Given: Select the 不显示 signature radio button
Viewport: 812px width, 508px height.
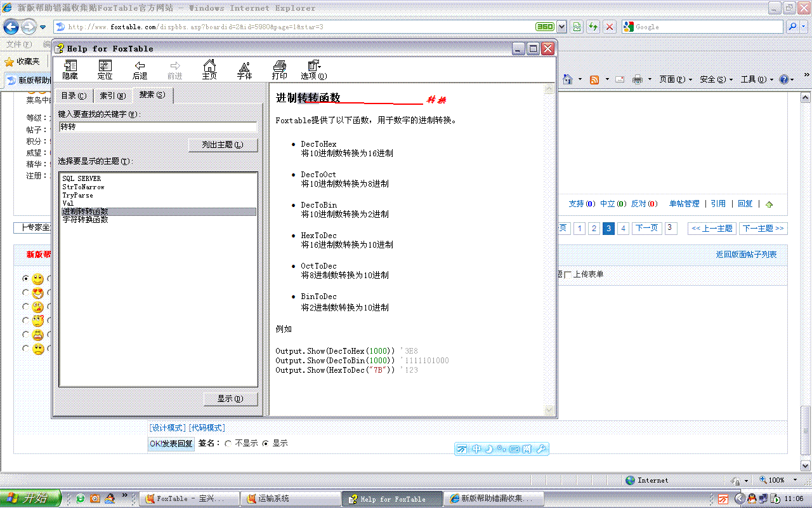Looking at the screenshot, I should click(x=228, y=443).
